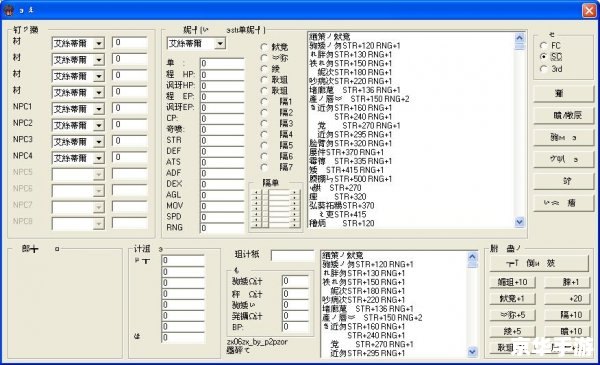Click the slider control below the radio list
Viewport: 600px width, 365px height.
point(276,209)
